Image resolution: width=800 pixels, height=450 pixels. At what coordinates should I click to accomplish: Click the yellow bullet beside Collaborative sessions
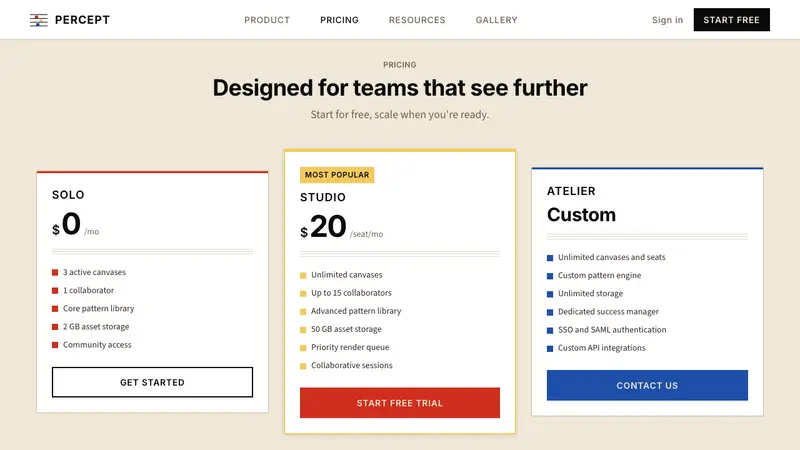(x=303, y=366)
